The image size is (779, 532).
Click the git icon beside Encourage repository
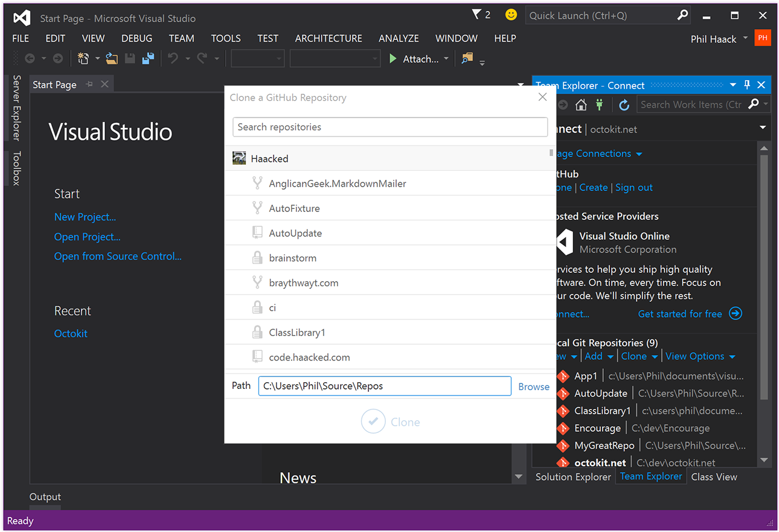click(563, 428)
